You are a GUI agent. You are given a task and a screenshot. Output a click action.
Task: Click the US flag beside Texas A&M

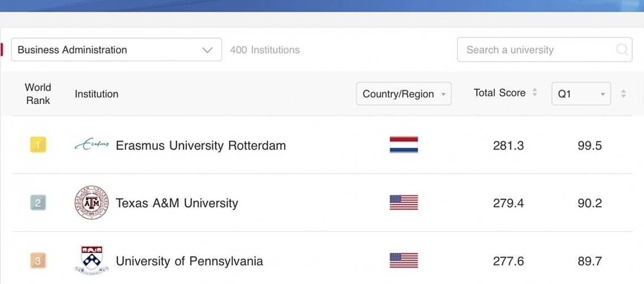tap(403, 202)
